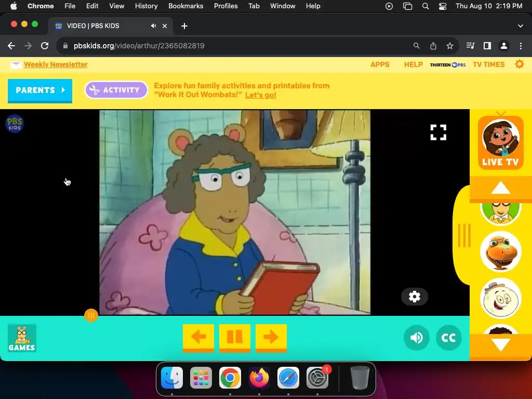This screenshot has height=399, width=532.
Task: Select the straw-hat character show thumbnail
Action: (x=501, y=298)
